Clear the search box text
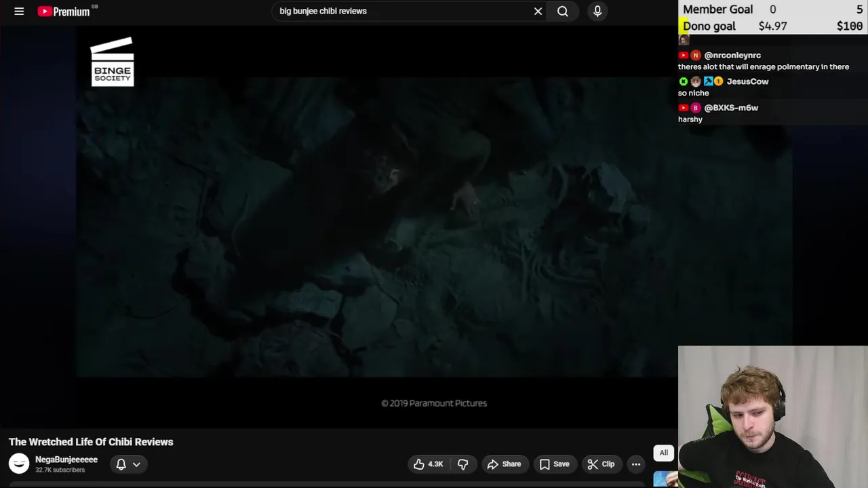The height and width of the screenshot is (488, 868). 538,11
